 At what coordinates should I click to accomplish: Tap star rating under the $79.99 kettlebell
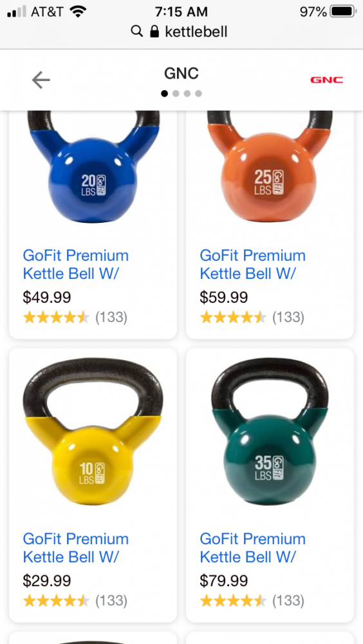pyautogui.click(x=233, y=601)
